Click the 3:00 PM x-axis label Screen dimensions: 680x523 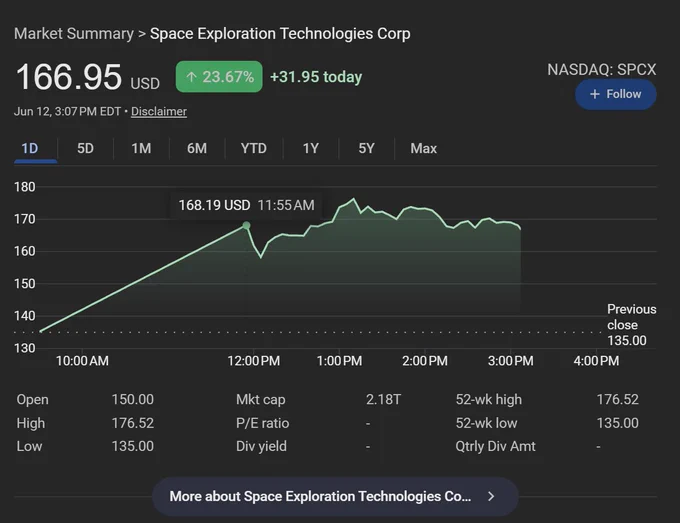tap(510, 361)
